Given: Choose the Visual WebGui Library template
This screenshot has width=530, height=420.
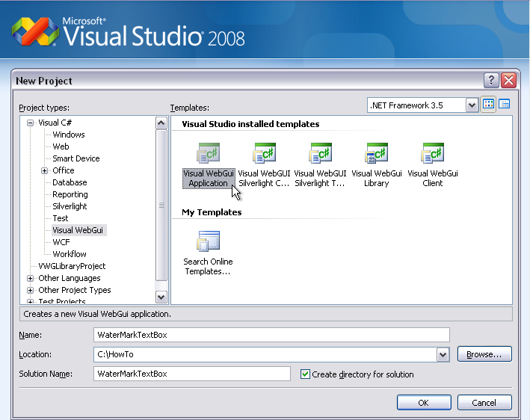Looking at the screenshot, I should pyautogui.click(x=377, y=166).
